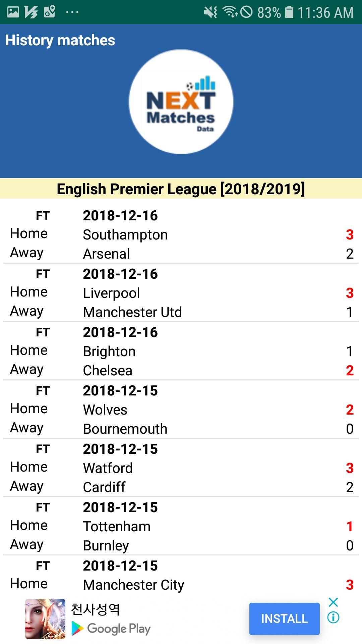Screen dimensions: 362x644
Task: Tap the Next Matches Data logo
Action: tap(181, 102)
